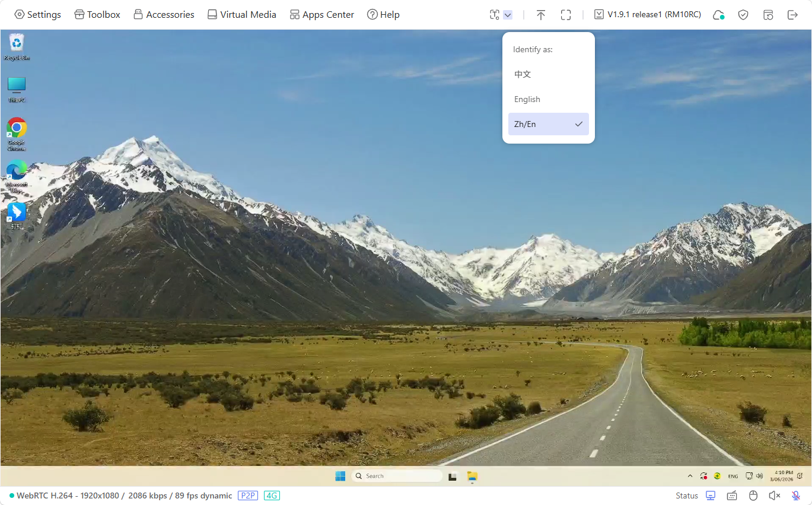Click the volume speaker tray icon

pos(760,476)
